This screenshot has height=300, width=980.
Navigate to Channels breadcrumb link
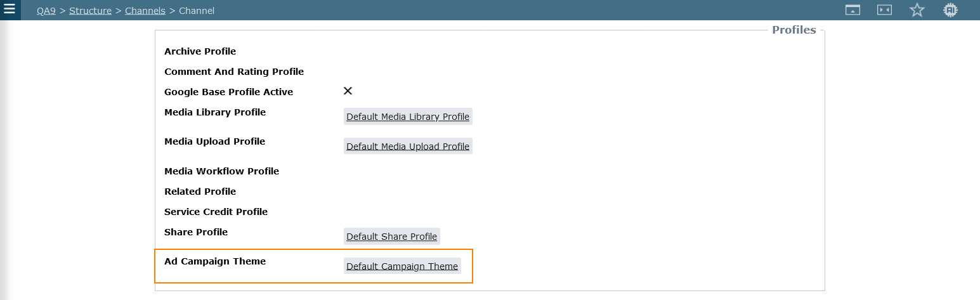click(x=145, y=11)
